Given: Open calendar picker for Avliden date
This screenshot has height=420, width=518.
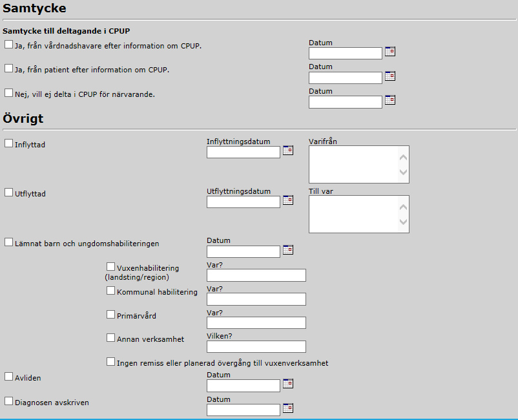Looking at the screenshot, I should (x=288, y=384).
